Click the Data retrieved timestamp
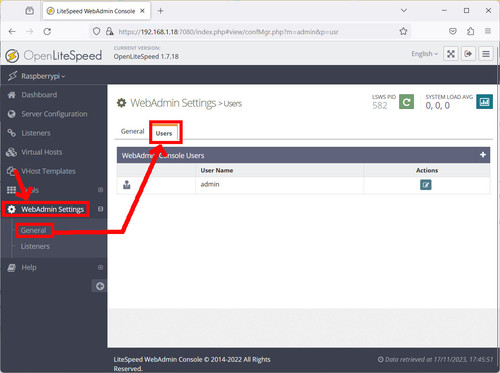The image size is (500, 373). coord(435,359)
